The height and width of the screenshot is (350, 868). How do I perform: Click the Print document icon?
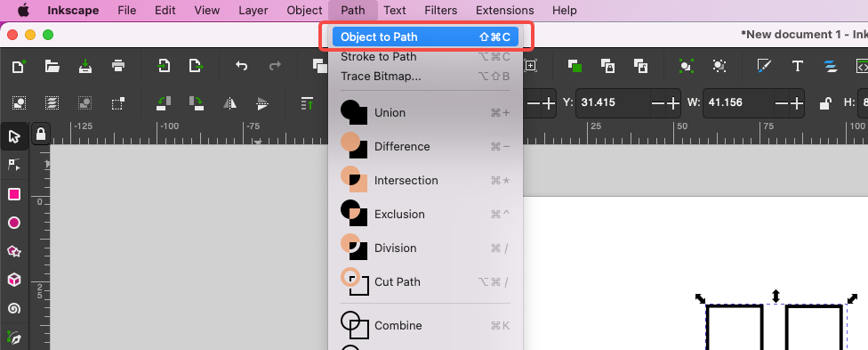tap(118, 66)
